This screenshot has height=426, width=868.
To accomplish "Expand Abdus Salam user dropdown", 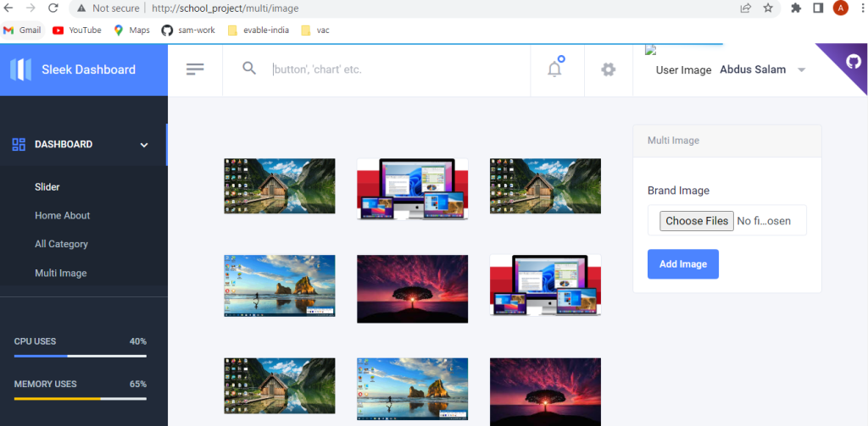I will pos(802,69).
